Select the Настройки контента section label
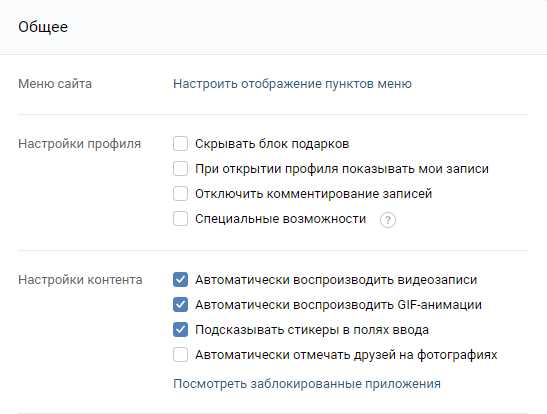This screenshot has width=547, height=414. 80,280
